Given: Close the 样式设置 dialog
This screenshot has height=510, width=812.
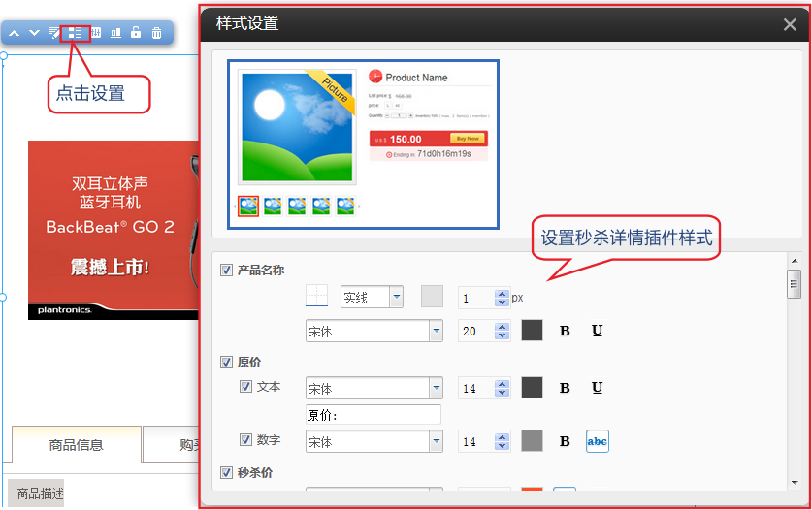Looking at the screenshot, I should (x=790, y=25).
